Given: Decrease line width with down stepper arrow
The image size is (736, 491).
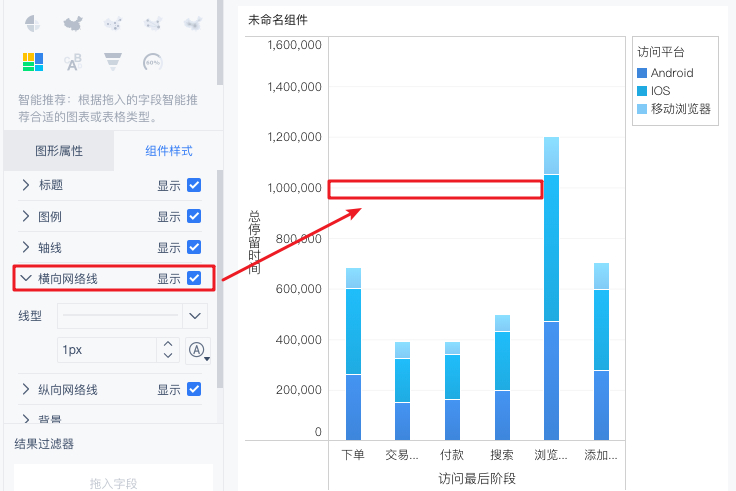Looking at the screenshot, I should click(168, 356).
